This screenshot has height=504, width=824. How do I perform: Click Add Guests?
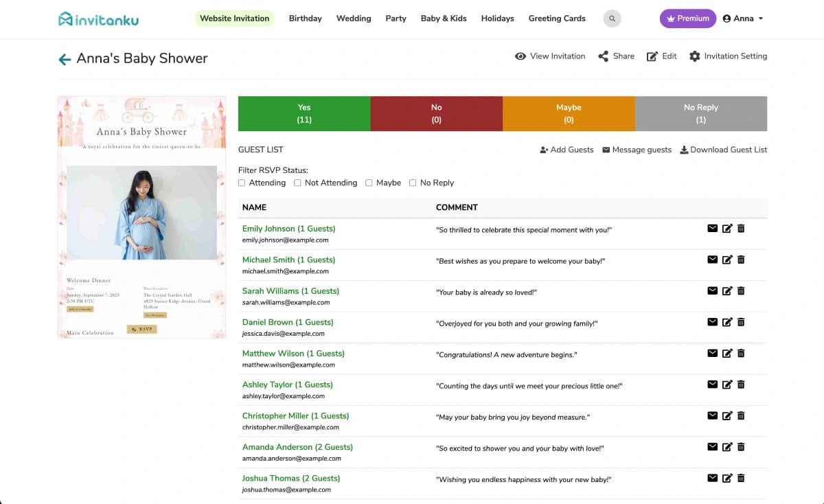coord(566,150)
